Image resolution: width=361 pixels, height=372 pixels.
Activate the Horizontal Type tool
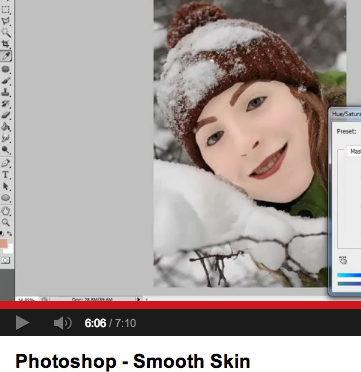click(6, 175)
